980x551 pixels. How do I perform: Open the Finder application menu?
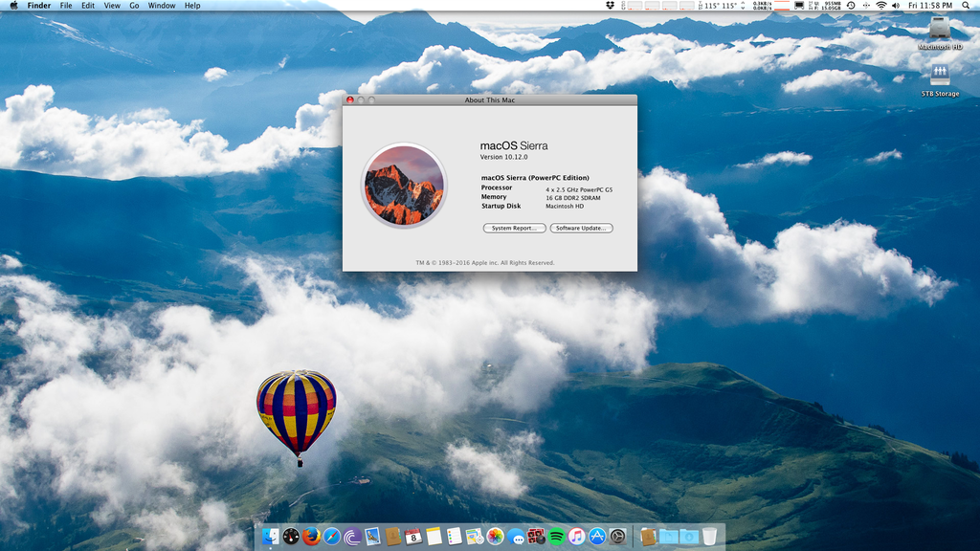[x=38, y=5]
